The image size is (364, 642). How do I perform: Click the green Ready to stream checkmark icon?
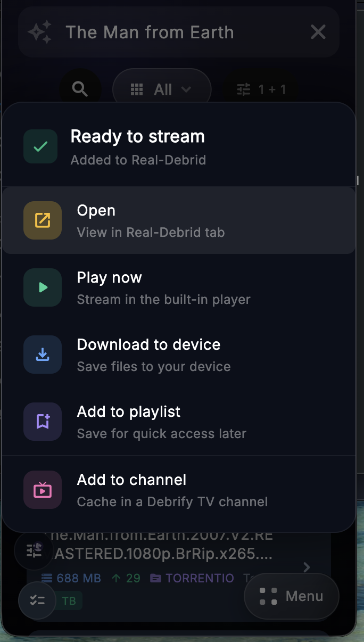(40, 146)
